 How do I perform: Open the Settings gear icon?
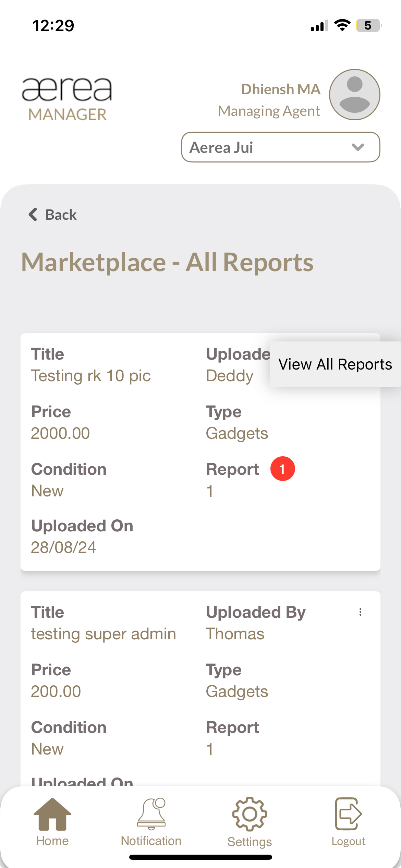click(x=250, y=814)
